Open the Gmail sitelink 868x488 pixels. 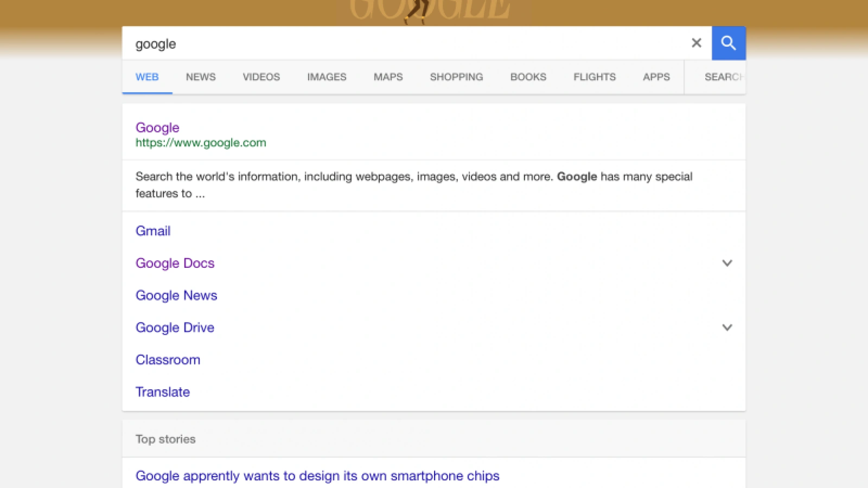click(x=153, y=231)
